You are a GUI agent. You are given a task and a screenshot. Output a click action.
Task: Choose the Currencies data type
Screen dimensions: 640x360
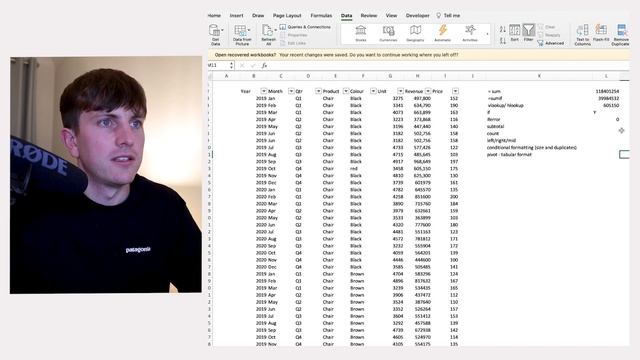[388, 33]
